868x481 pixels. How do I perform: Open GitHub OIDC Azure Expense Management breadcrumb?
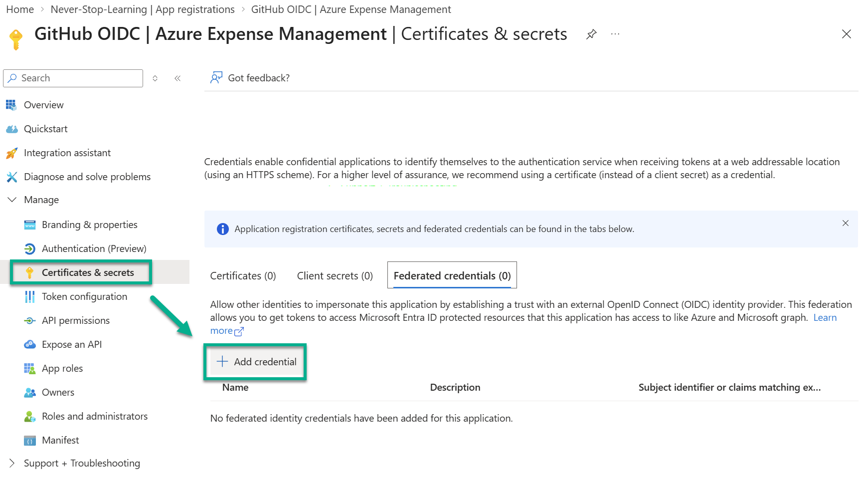351,9
